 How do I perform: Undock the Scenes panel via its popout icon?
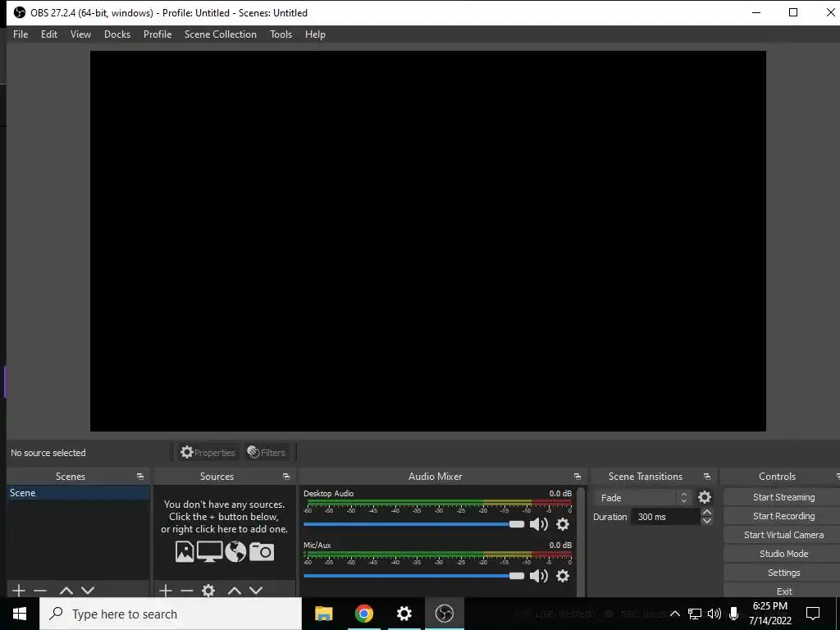140,477
